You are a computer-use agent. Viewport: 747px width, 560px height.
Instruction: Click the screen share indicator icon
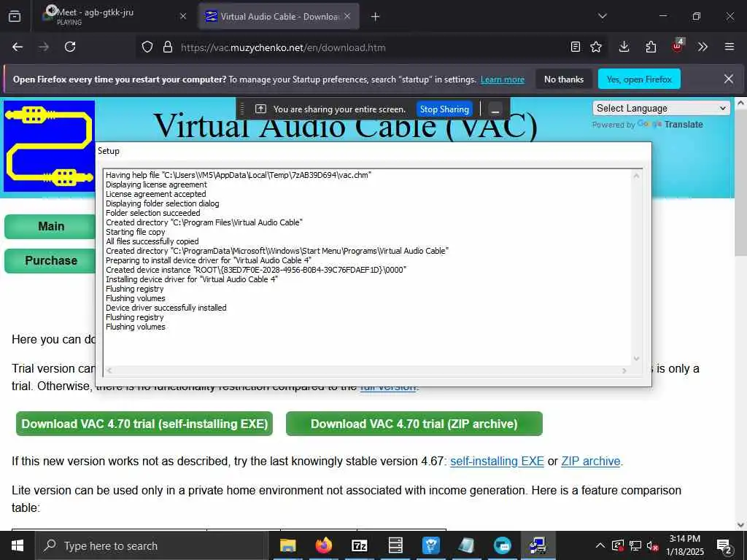(x=260, y=109)
